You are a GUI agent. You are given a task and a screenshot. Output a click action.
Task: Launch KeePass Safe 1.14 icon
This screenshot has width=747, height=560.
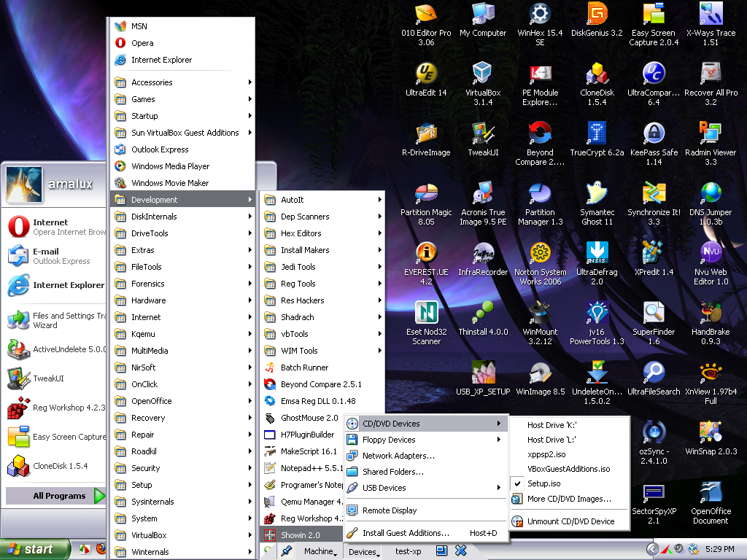(654, 144)
